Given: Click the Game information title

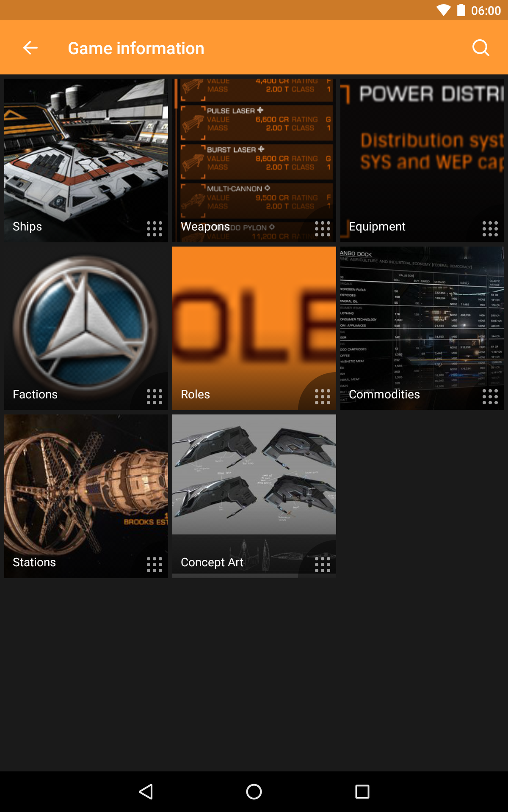Looking at the screenshot, I should 136,48.
